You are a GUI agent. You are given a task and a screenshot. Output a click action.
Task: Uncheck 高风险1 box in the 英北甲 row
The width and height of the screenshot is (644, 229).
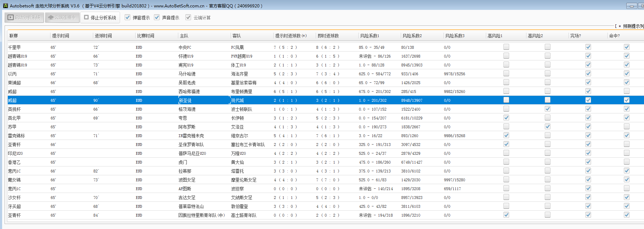(x=506, y=118)
